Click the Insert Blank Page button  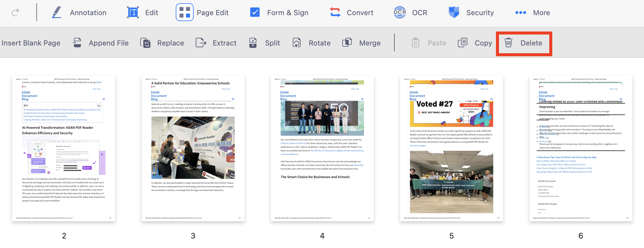[x=31, y=43]
